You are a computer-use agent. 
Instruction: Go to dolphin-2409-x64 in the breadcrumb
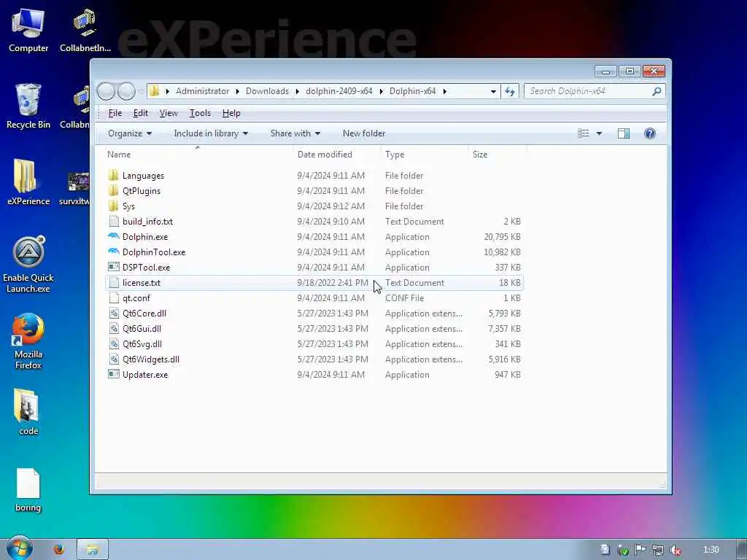pos(338,91)
